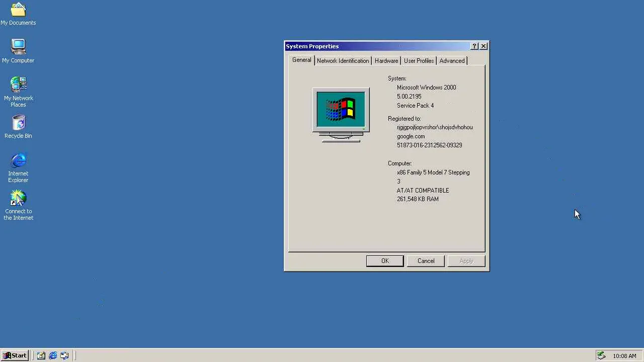Confirm System Properties with OK

385,261
